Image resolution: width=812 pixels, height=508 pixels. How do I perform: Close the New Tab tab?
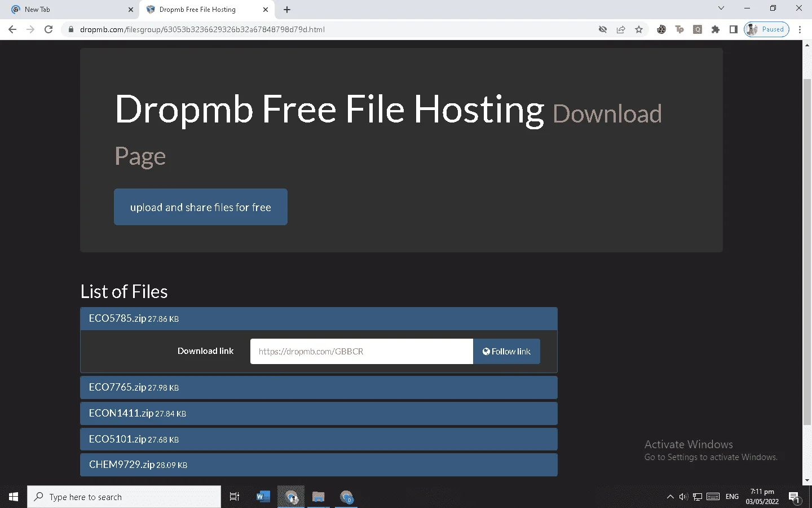[131, 10]
